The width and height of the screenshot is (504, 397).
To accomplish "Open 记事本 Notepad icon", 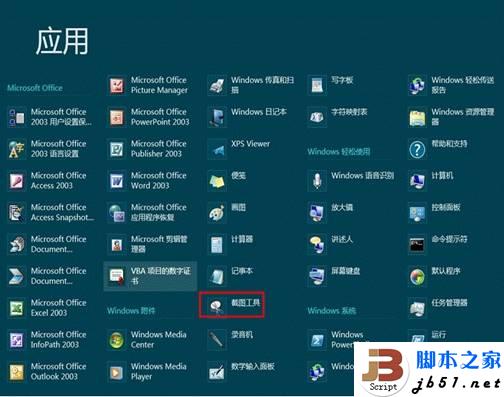I will 217,276.
